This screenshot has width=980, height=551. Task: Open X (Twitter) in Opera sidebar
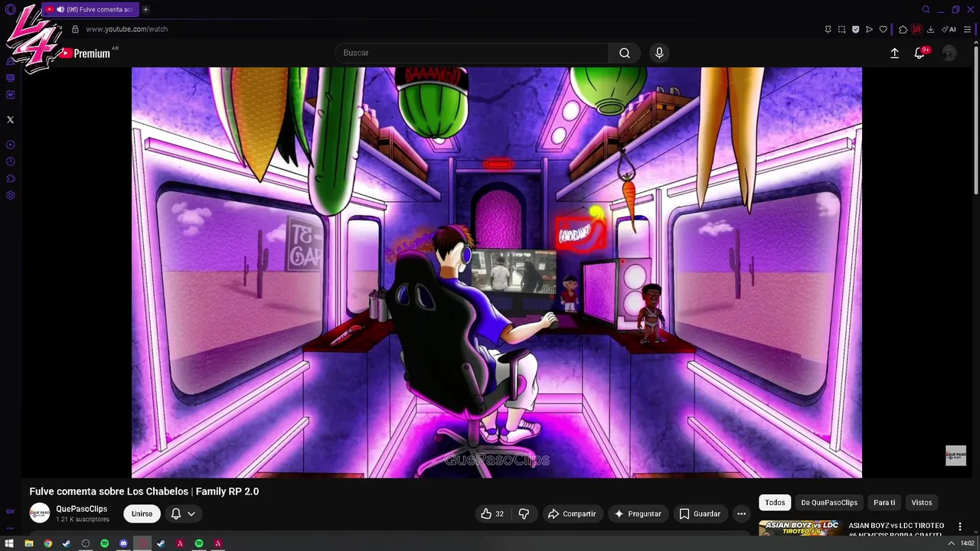pyautogui.click(x=10, y=119)
